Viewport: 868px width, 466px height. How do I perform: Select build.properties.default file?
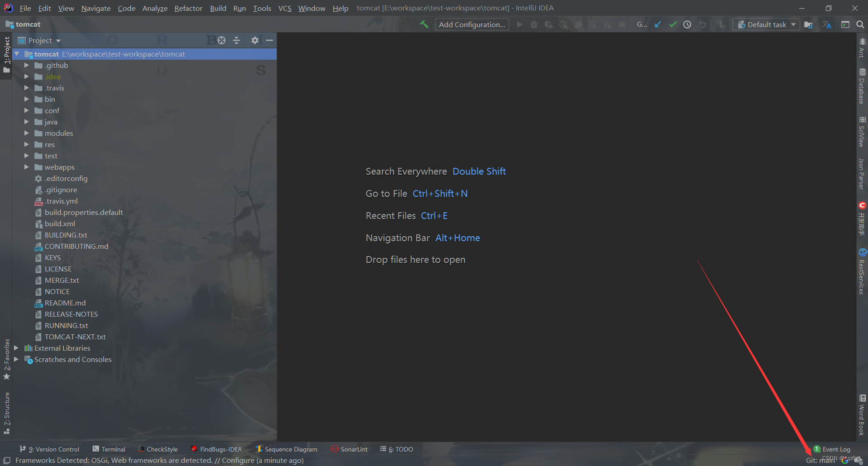[x=84, y=212]
